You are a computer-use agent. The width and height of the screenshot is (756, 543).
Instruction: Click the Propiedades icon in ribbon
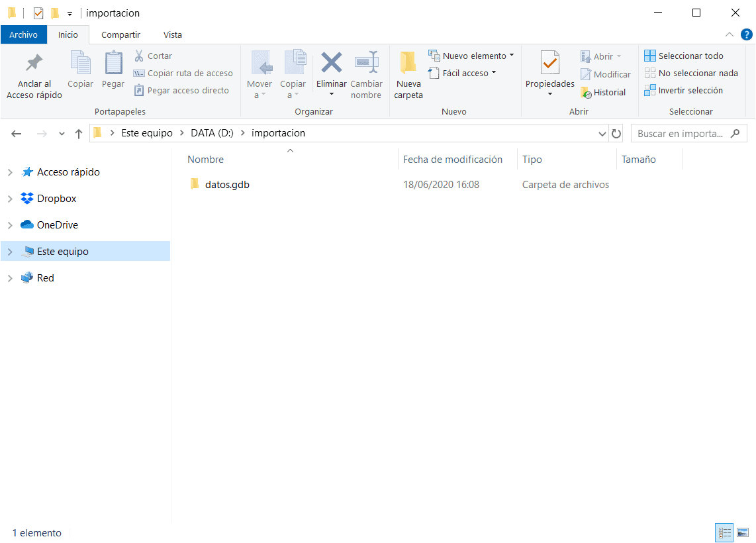pos(549,64)
